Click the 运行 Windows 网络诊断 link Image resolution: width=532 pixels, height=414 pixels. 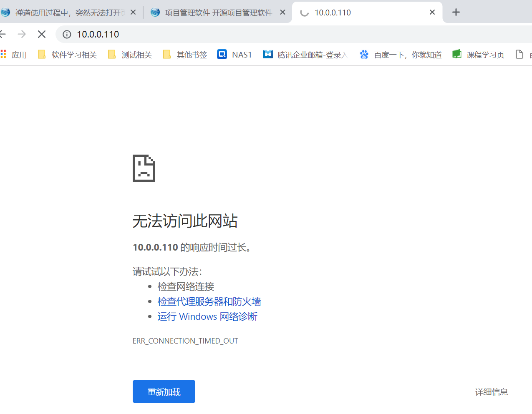(207, 316)
